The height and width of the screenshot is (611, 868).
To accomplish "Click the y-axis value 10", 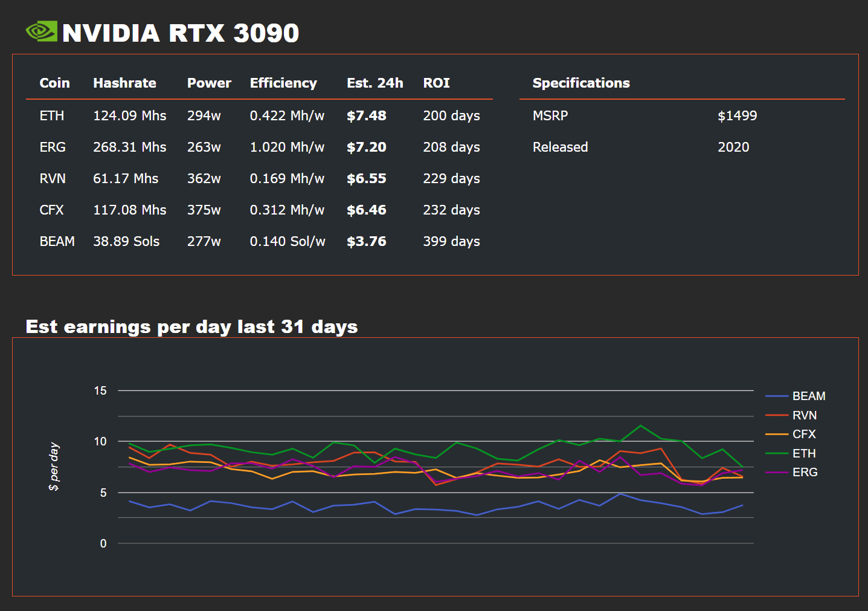I will click(100, 441).
